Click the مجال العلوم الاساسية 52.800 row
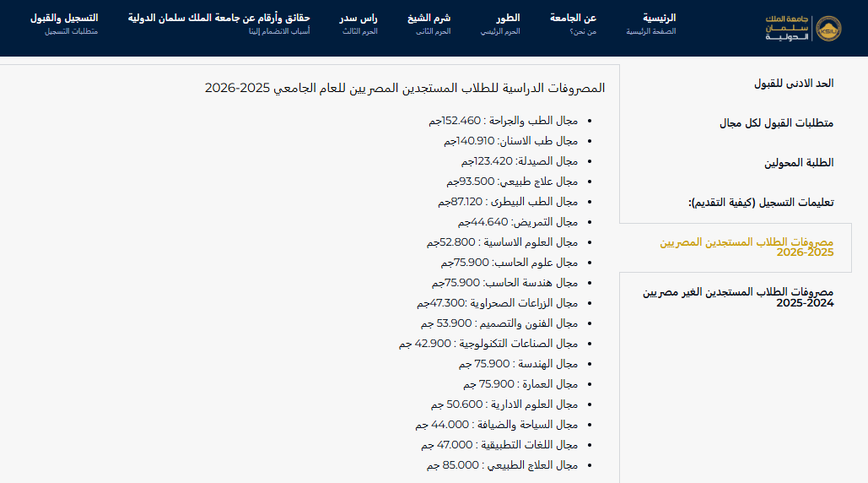The image size is (868, 483). tap(502, 242)
